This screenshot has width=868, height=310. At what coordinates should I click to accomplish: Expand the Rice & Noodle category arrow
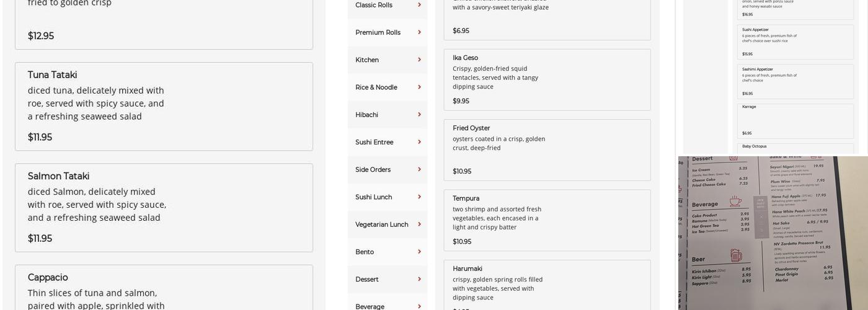click(419, 87)
